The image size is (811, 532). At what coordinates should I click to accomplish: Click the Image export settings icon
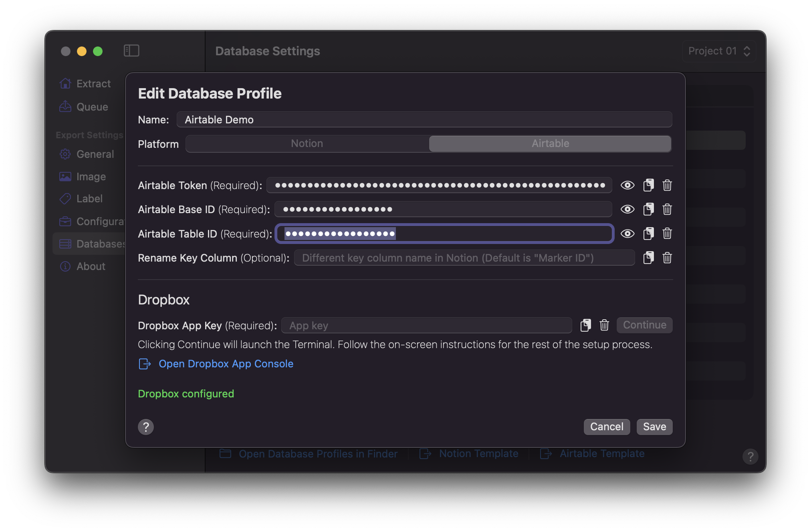click(65, 176)
